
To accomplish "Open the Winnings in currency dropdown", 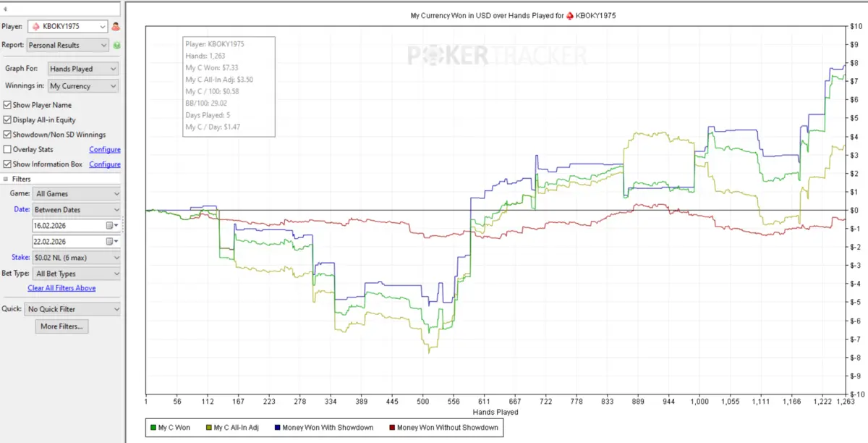I will 82,86.
